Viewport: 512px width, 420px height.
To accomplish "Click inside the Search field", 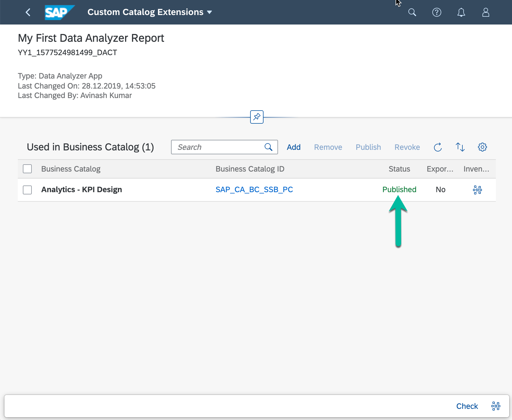I will (220, 147).
